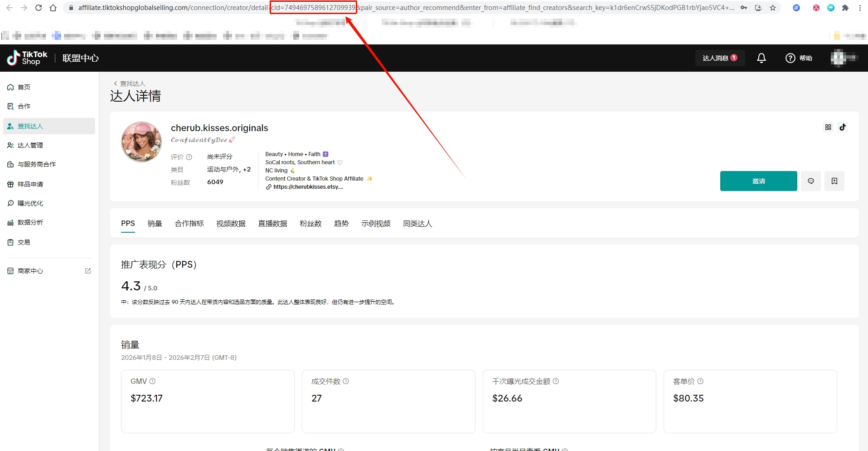This screenshot has width=868, height=451.
Task: Open the cherubkisses Etsy link
Action: coord(308,187)
